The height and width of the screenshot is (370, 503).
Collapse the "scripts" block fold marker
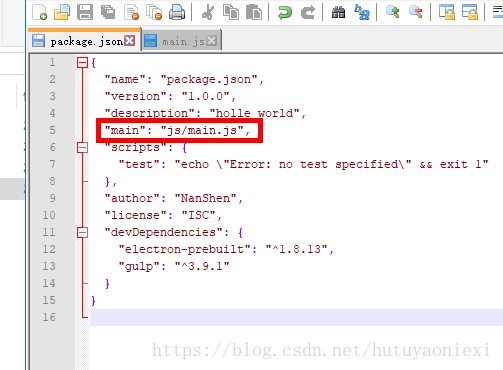pos(82,147)
